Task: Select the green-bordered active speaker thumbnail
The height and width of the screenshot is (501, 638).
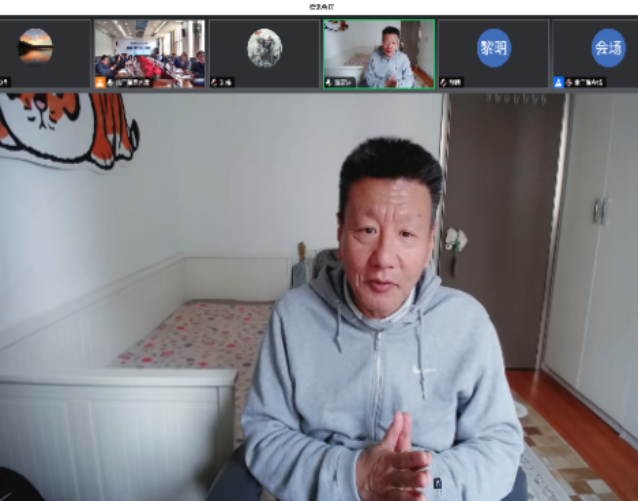Action: 378,50
